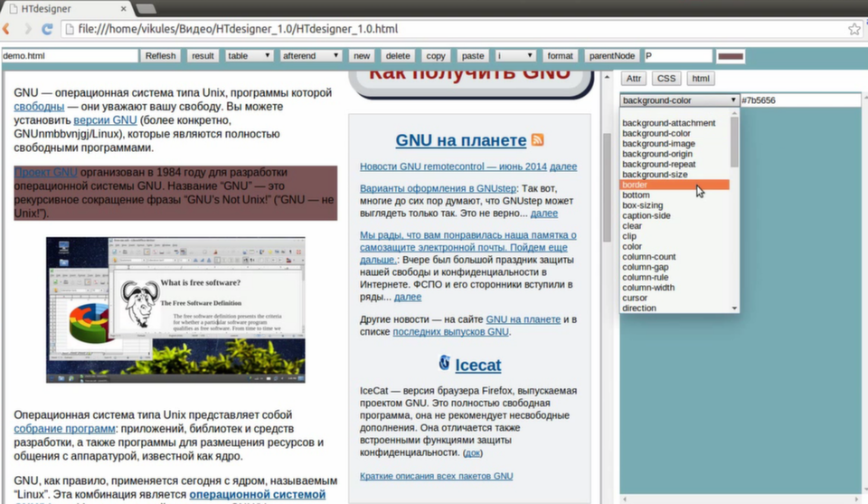Switch to the CSS tab
Screen dimensions: 868x504
click(666, 79)
